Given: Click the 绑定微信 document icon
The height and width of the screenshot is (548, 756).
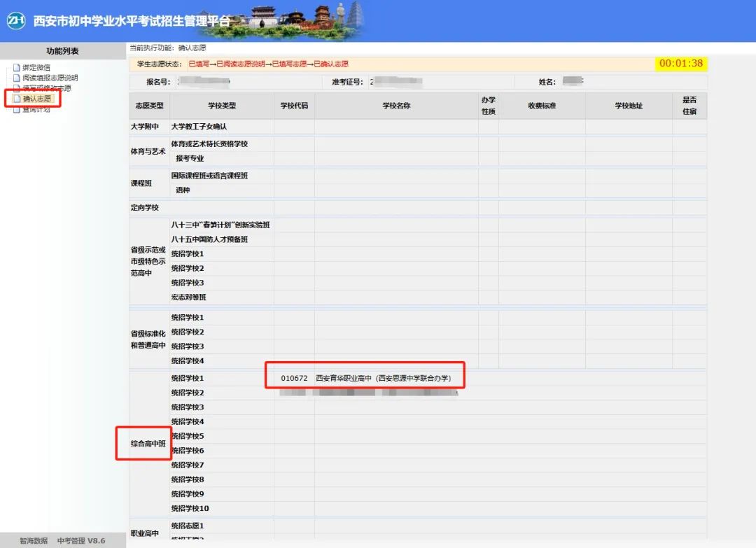Looking at the screenshot, I should coord(17,67).
